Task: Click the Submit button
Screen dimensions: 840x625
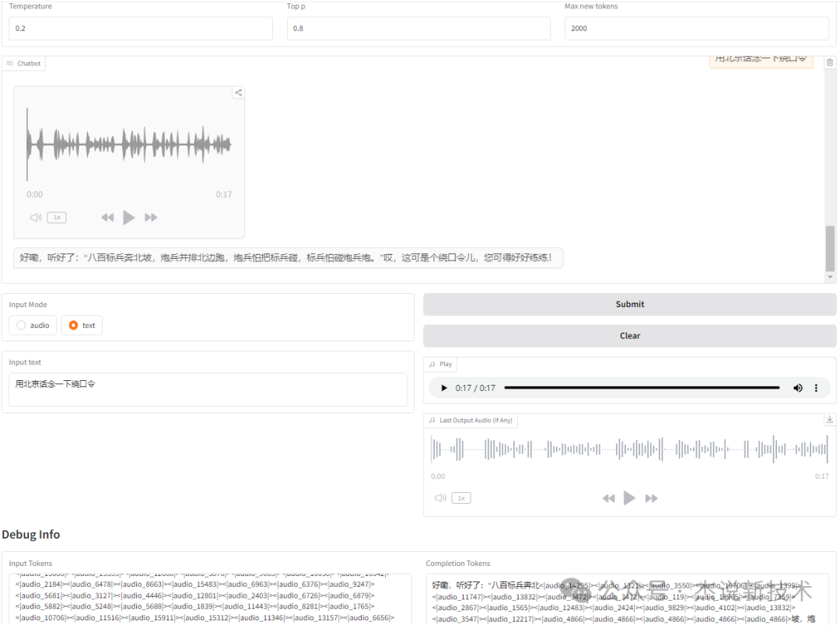Action: pos(629,304)
